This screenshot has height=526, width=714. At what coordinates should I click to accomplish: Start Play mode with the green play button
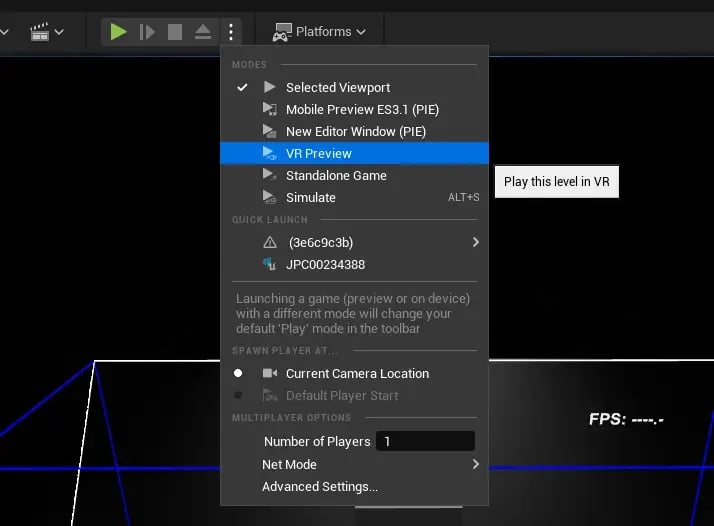tap(118, 32)
